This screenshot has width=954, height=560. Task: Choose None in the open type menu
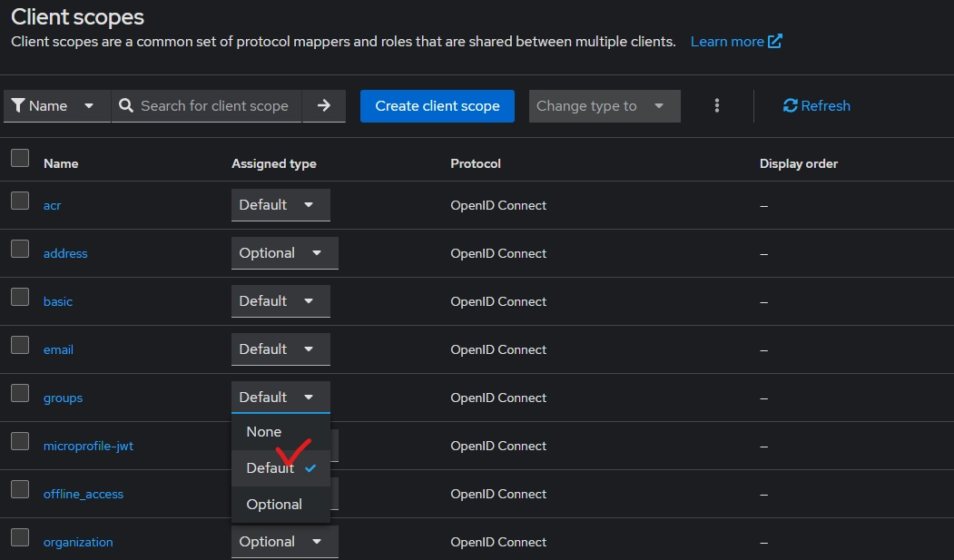pyautogui.click(x=264, y=432)
